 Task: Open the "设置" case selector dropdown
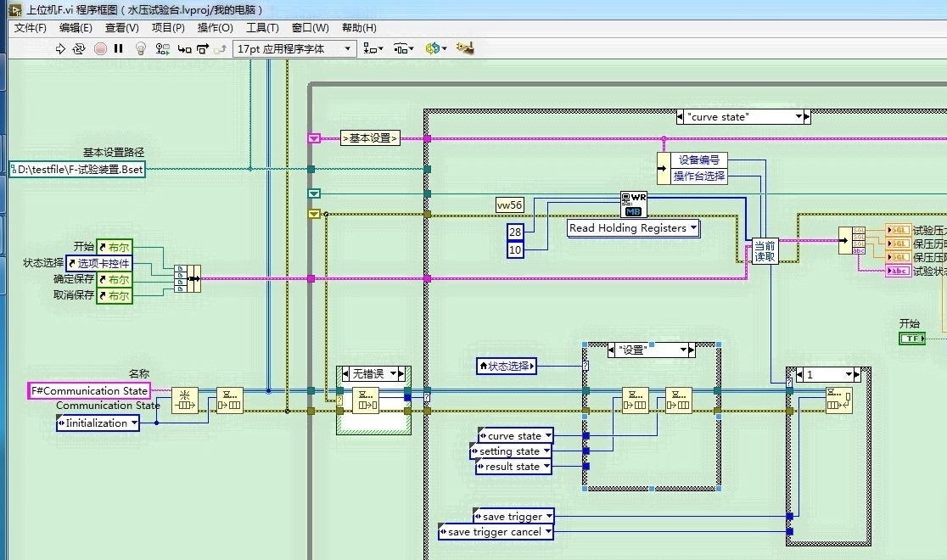click(x=684, y=350)
